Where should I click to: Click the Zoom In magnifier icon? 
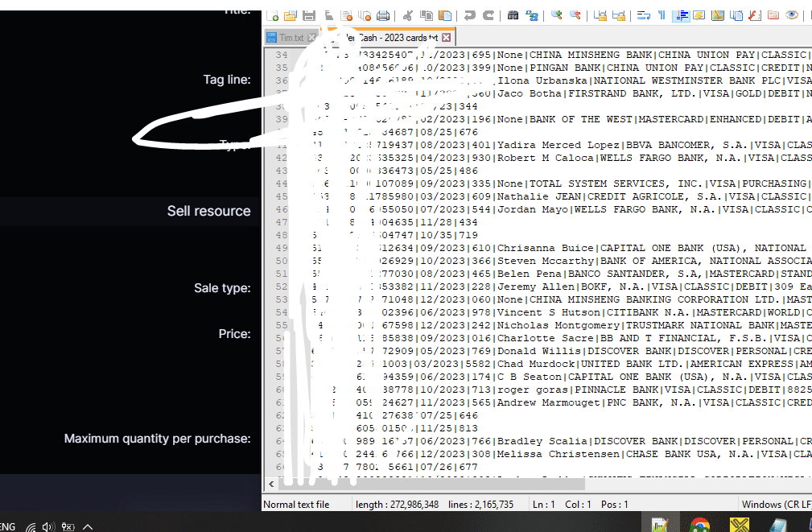pyautogui.click(x=557, y=15)
